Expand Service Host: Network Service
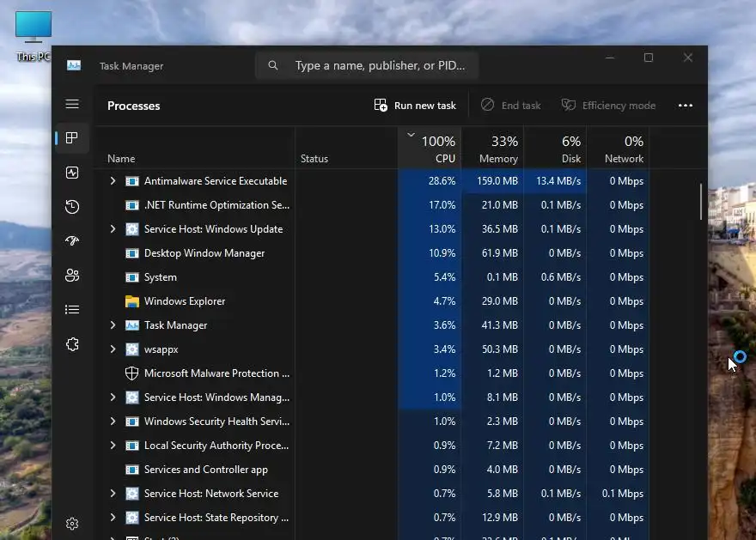This screenshot has height=540, width=756. [x=113, y=494]
